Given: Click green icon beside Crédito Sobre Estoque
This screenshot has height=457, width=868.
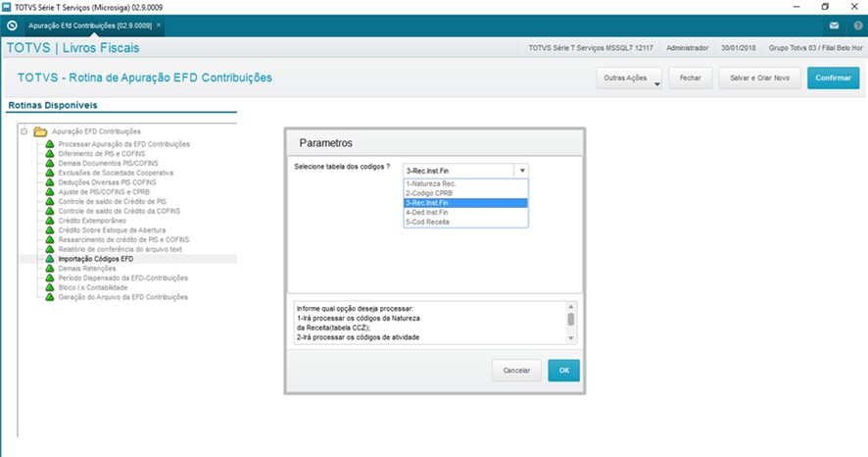Looking at the screenshot, I should (x=50, y=229).
